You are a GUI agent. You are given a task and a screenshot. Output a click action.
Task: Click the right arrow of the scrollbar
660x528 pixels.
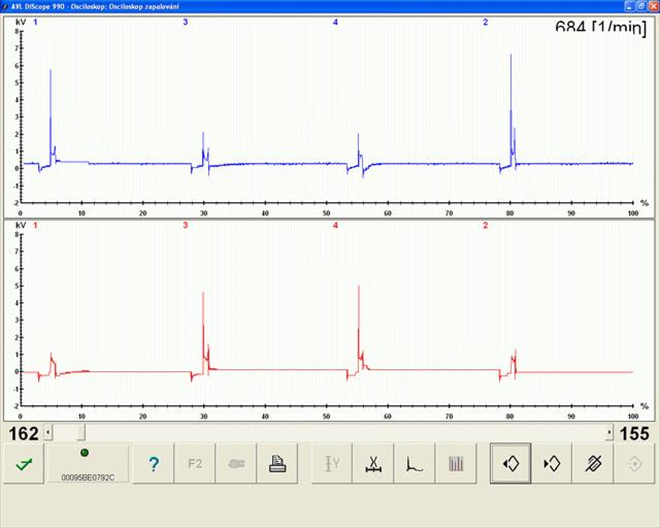[x=610, y=432]
